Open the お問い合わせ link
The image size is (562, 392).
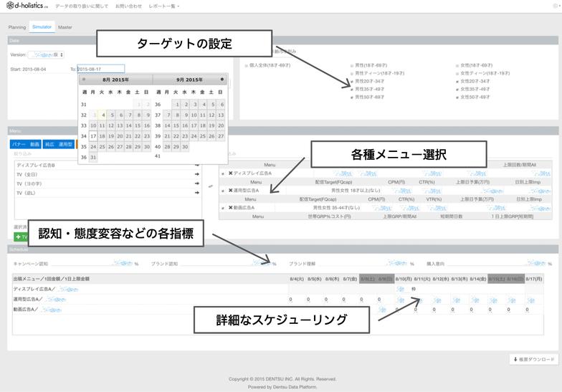coord(128,6)
